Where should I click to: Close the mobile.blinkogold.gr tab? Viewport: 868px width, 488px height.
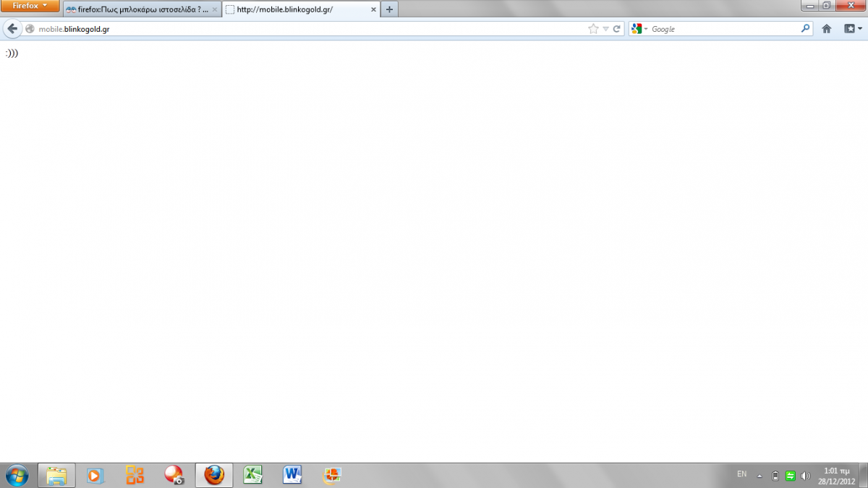[374, 9]
